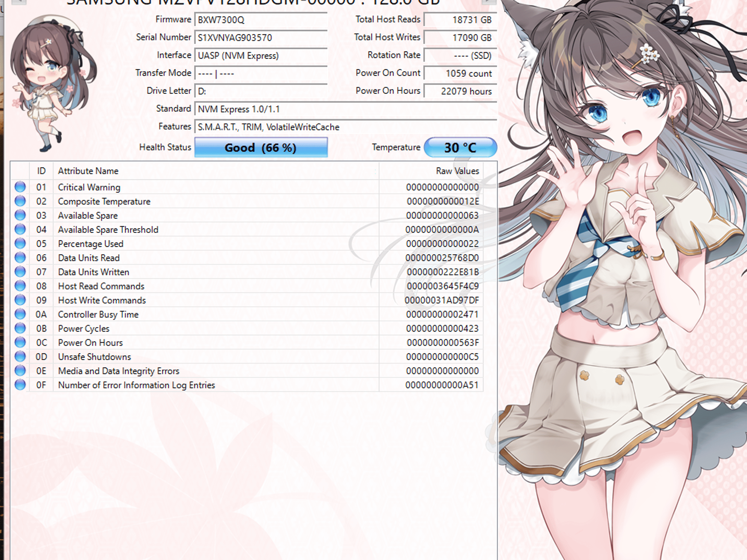Viewport: 747px width, 560px height.
Task: Select the "Composite Temperature" attribute name
Action: (x=104, y=202)
